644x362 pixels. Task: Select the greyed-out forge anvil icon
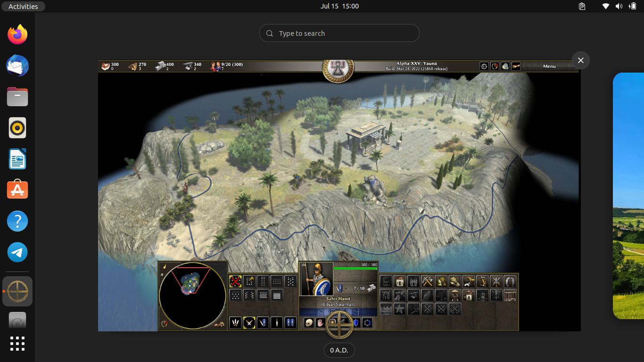pyautogui.click(x=413, y=295)
